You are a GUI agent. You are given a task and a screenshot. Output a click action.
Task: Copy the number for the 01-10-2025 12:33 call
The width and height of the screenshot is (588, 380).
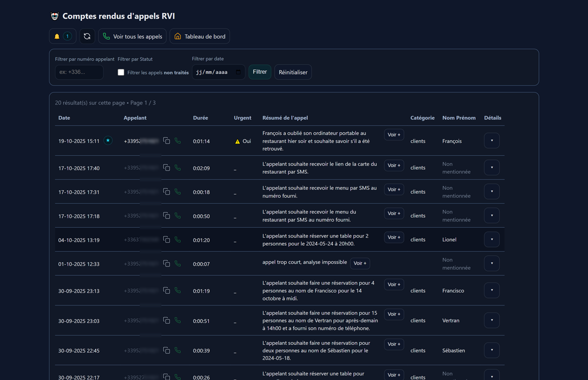point(166,264)
